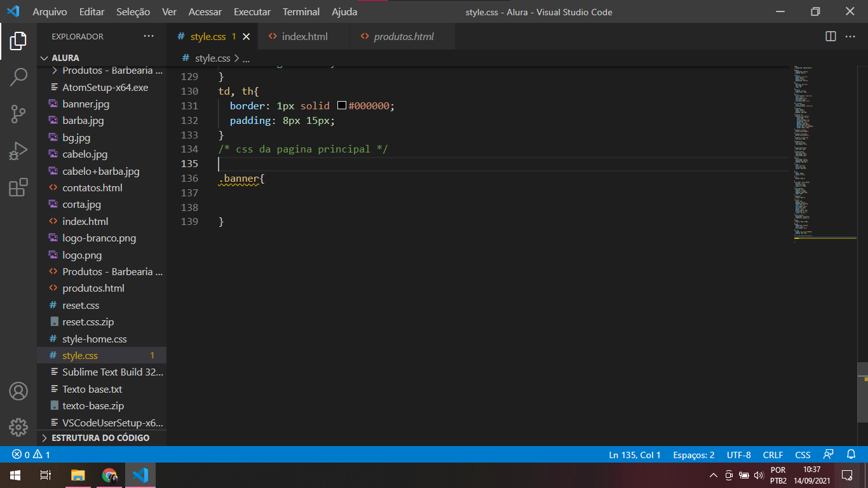Click the volume icon in system tray

[x=758, y=475]
